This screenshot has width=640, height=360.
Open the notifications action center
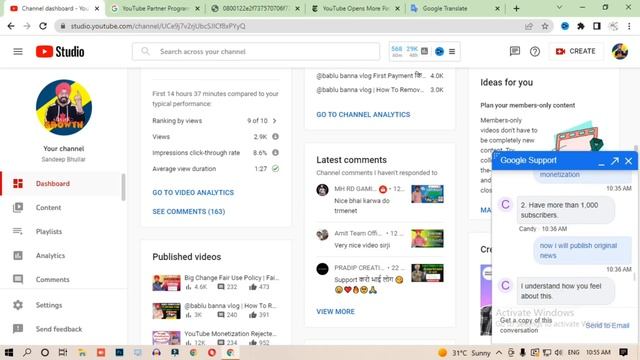coord(624,352)
